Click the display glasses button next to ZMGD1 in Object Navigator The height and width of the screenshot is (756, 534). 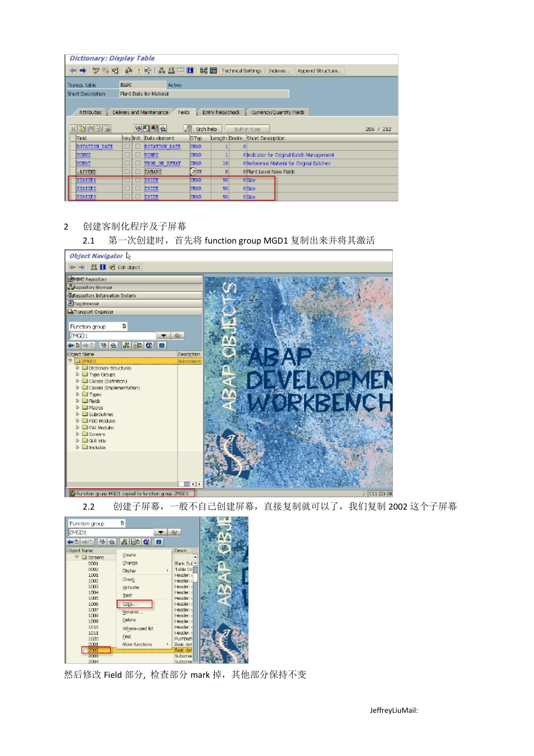click(178, 336)
